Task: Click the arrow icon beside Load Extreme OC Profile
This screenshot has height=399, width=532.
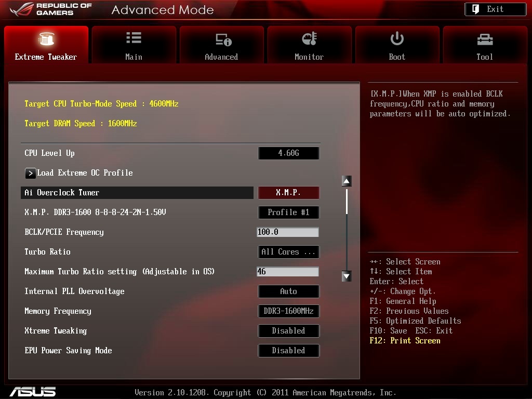Action: (30, 173)
